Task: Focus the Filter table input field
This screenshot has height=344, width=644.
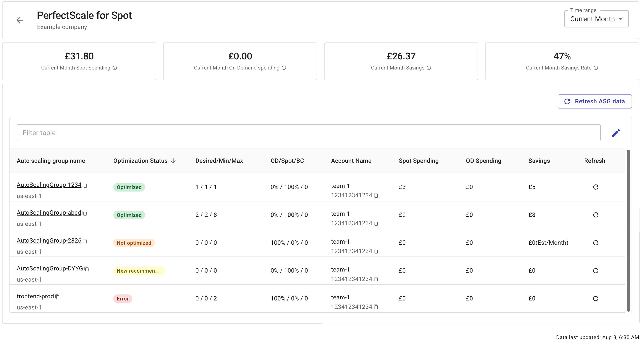Action: (x=308, y=133)
